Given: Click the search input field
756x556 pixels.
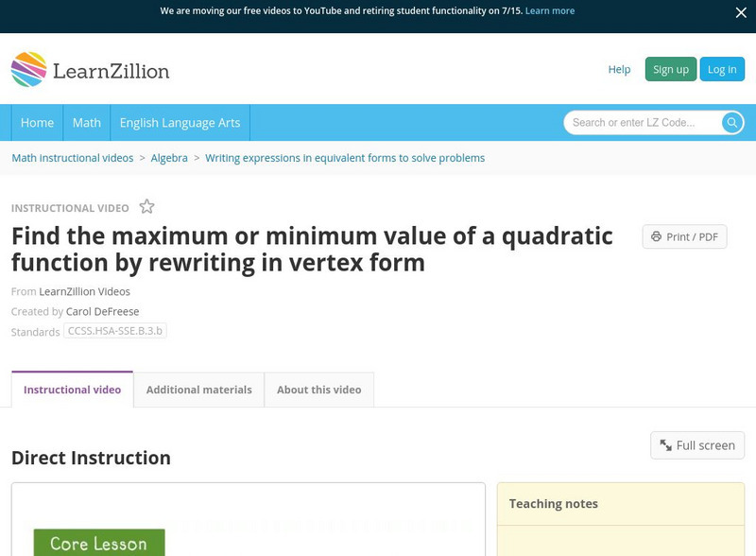Looking at the screenshot, I should point(643,122).
